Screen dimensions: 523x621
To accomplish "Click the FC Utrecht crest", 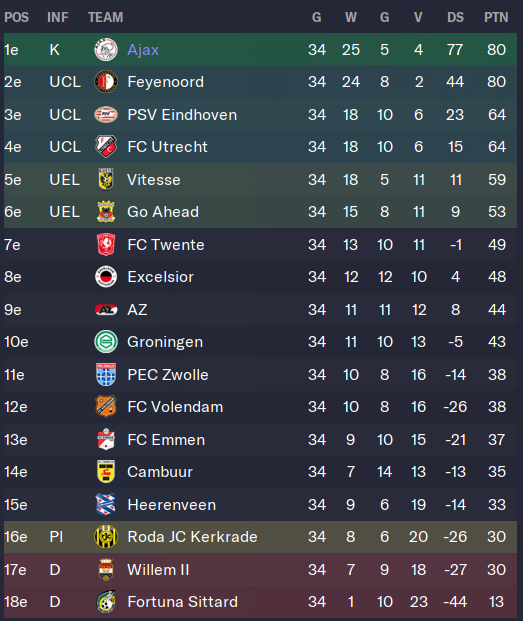I will tap(106, 147).
